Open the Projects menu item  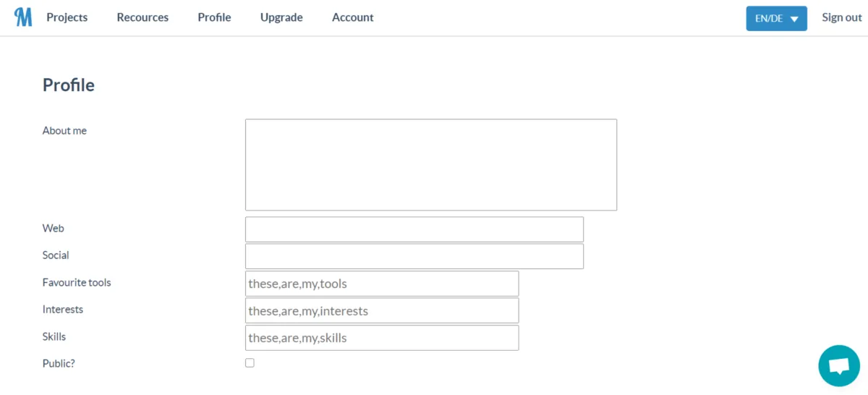(x=67, y=17)
